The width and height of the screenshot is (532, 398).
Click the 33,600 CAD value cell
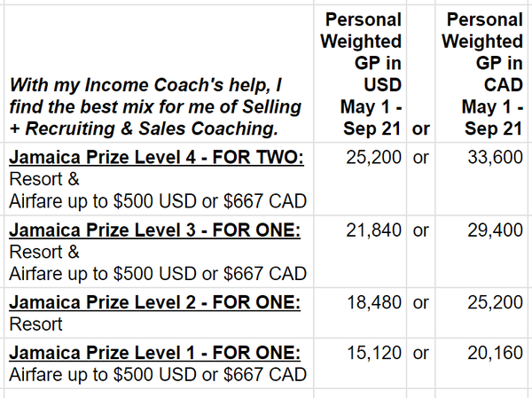tap(483, 179)
